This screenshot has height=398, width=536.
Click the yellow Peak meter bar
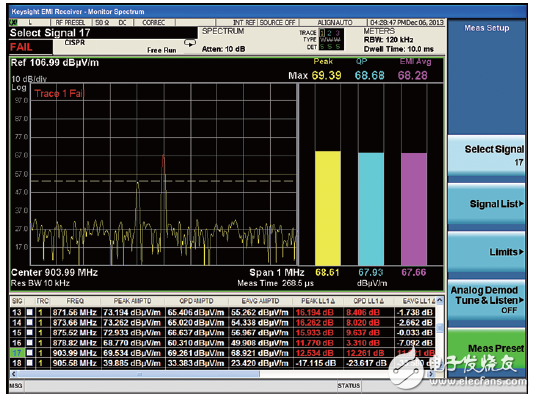[x=327, y=208]
